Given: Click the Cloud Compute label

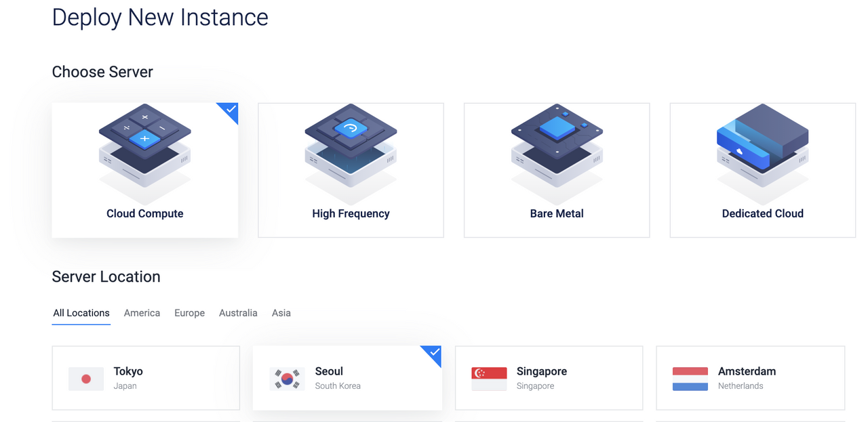Looking at the screenshot, I should (x=145, y=213).
